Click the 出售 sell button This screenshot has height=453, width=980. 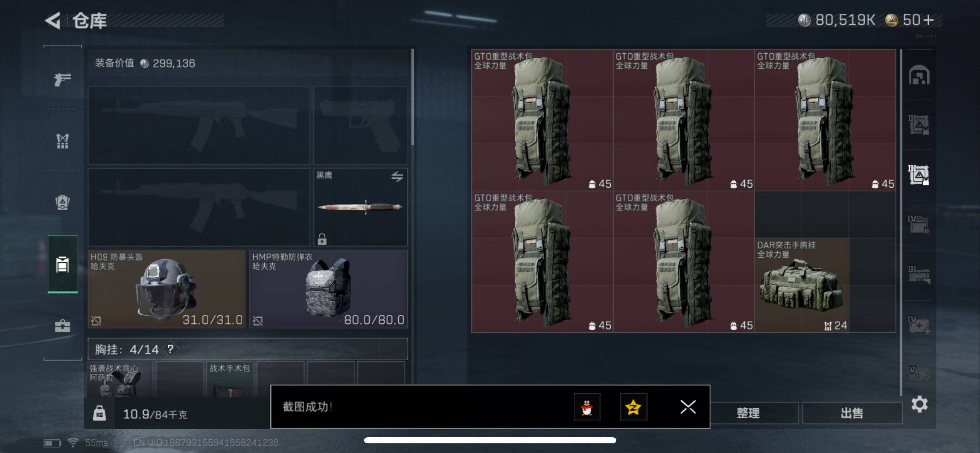tap(852, 413)
